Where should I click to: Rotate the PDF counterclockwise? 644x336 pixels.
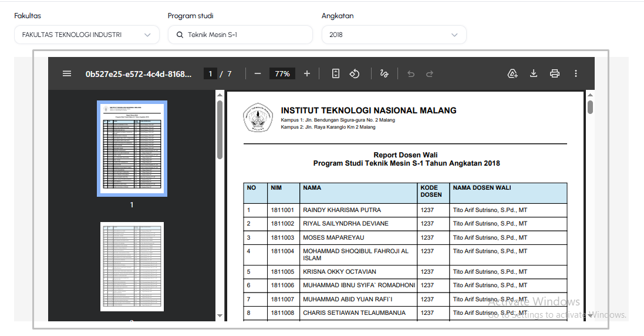coord(355,73)
